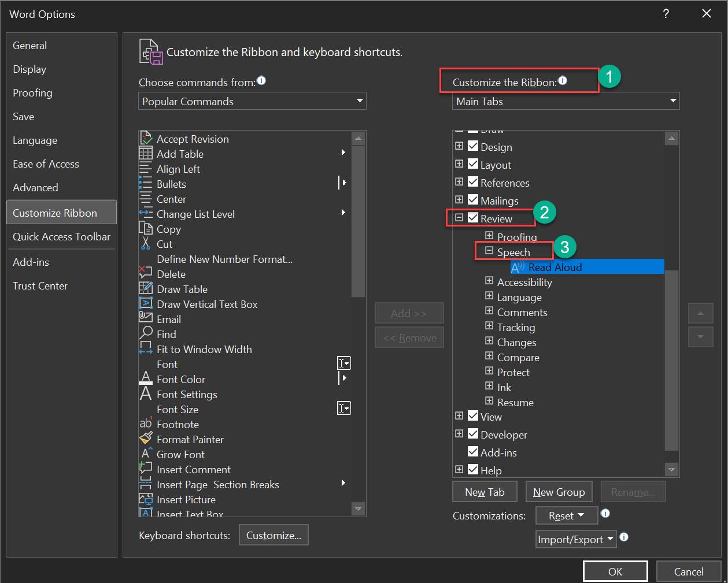Expand the Design tab node
The height and width of the screenshot is (583, 728).
point(459,146)
